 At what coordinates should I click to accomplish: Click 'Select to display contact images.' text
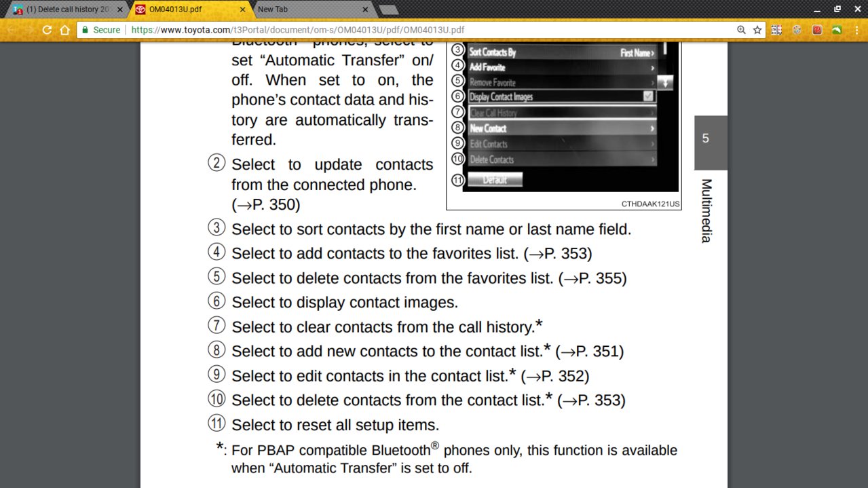click(345, 303)
